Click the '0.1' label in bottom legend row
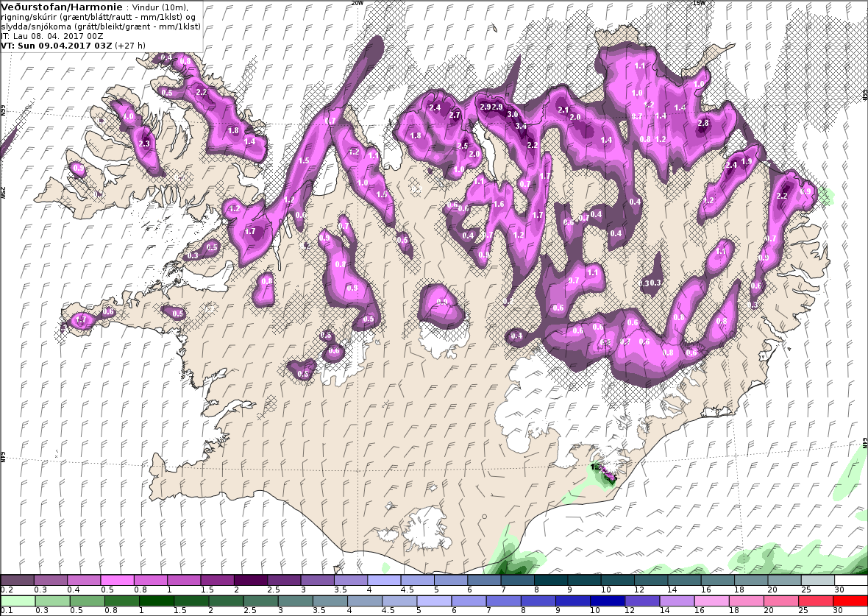Screen dimensions: 868x616 pyautogui.click(x=7, y=610)
